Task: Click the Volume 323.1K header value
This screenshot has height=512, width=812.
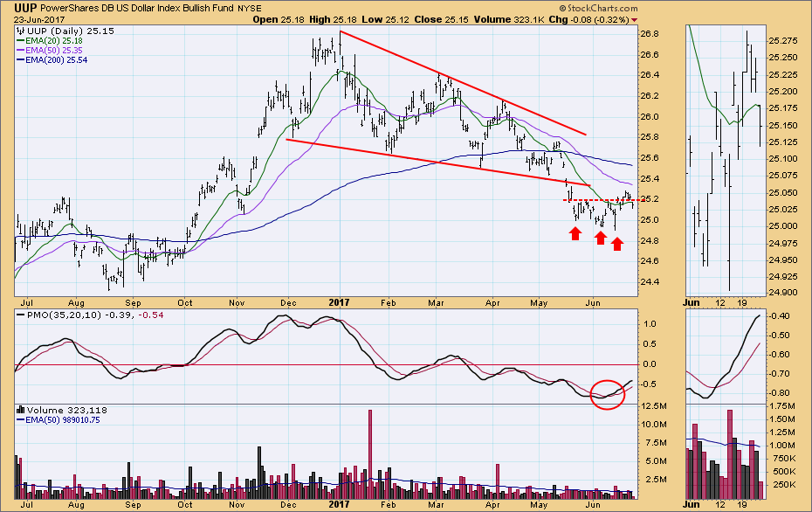Action: tap(508, 20)
